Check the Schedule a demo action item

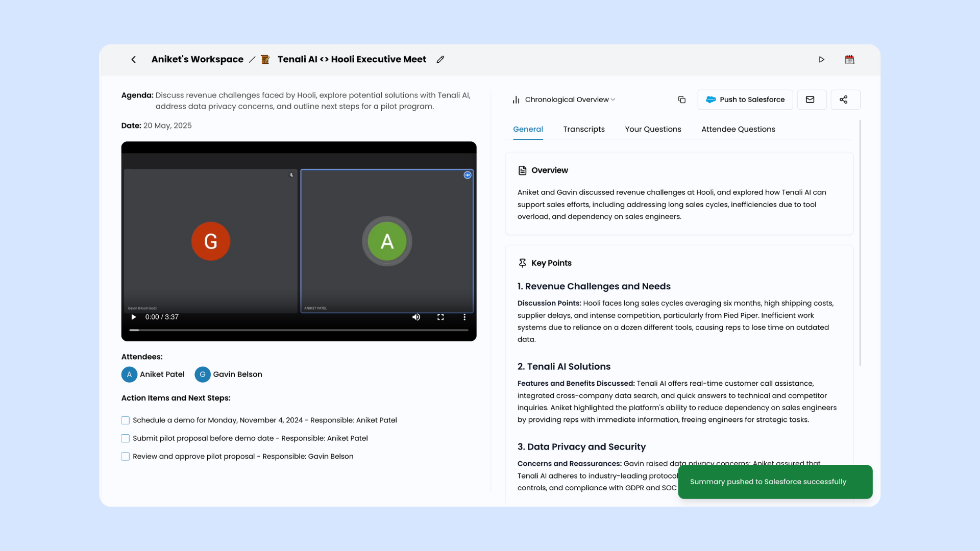point(126,420)
